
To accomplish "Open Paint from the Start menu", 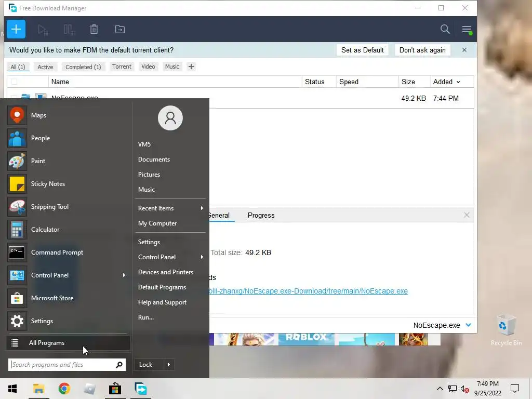I will 67,161.
